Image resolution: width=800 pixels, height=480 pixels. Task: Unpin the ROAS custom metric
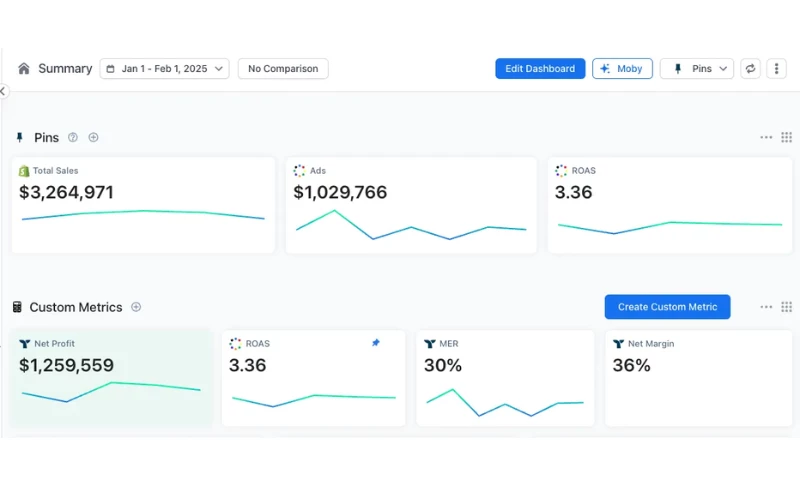coord(376,343)
